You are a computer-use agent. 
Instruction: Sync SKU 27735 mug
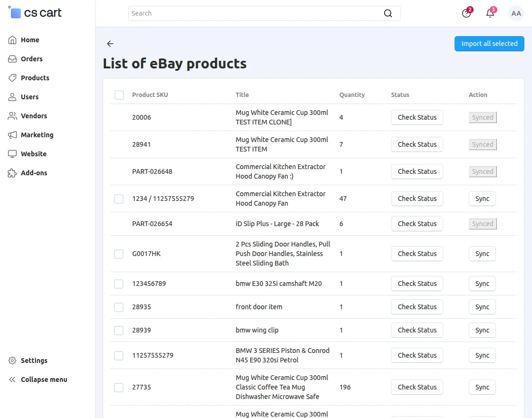[482, 387]
